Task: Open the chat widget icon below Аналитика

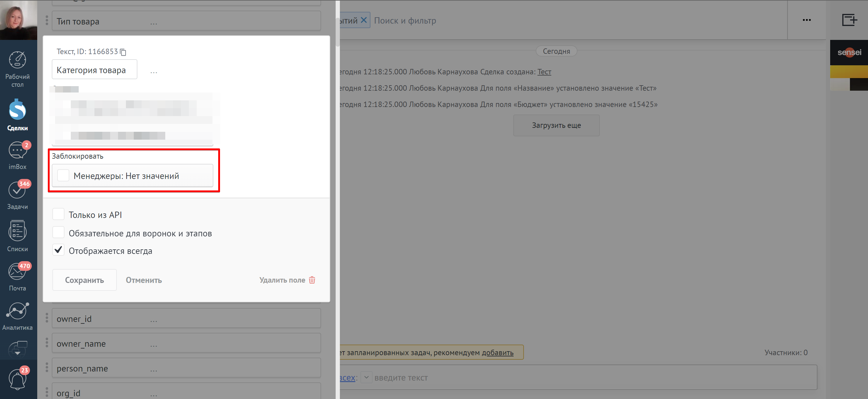Action: tap(18, 349)
